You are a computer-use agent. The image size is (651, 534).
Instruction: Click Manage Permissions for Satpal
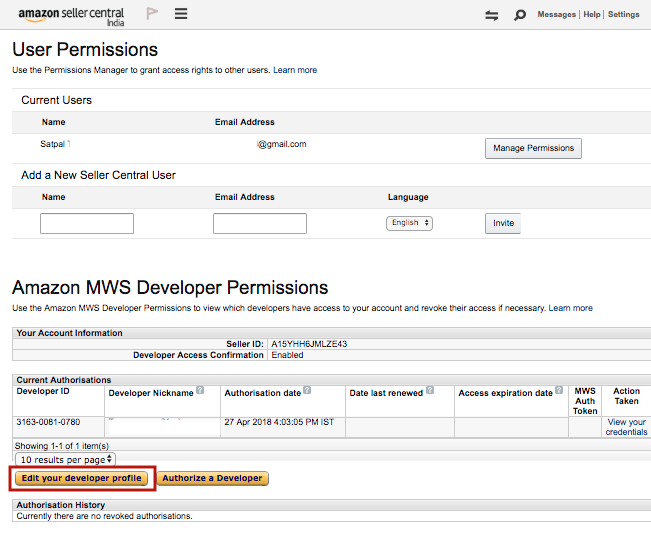pyautogui.click(x=533, y=148)
